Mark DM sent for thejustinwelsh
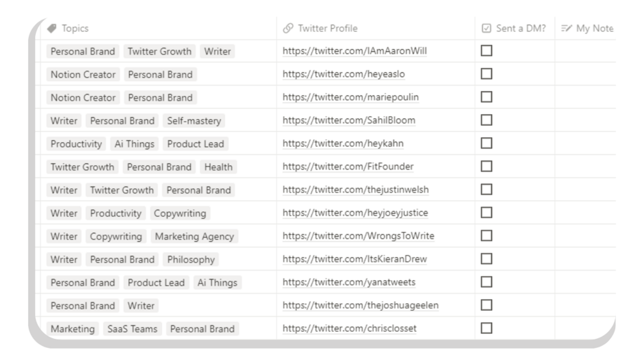This screenshot has height=362, width=644. (486, 190)
